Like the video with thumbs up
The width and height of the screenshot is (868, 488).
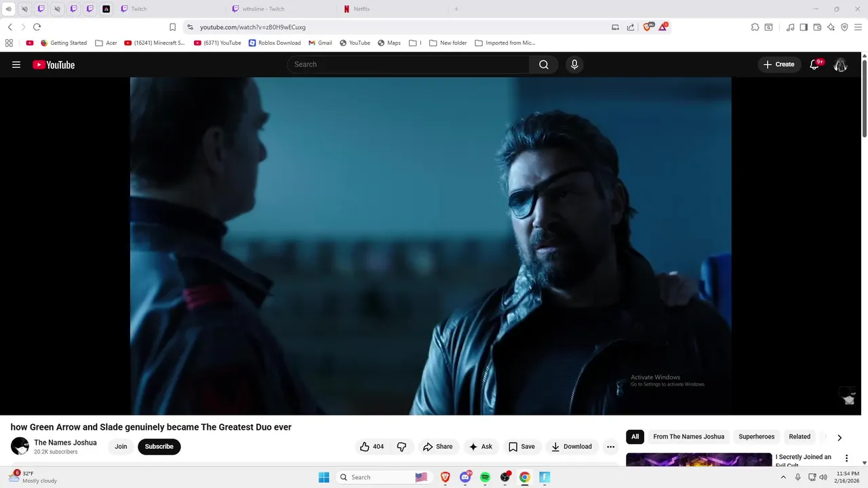pos(372,447)
